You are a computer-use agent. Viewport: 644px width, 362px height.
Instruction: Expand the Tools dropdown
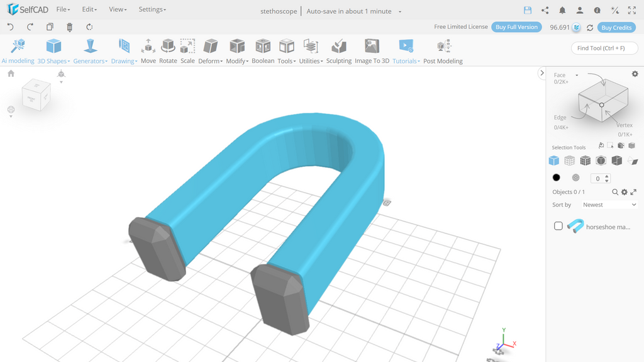tap(286, 52)
